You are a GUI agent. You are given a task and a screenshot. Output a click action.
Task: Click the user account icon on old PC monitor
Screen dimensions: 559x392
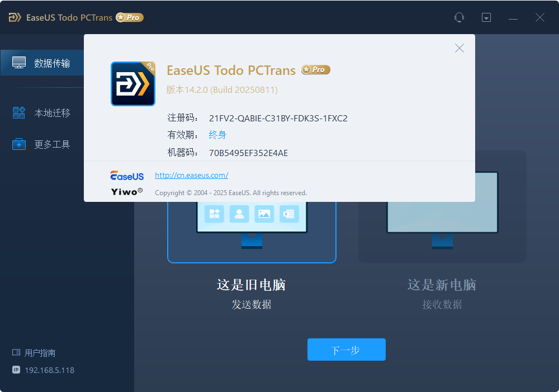239,214
